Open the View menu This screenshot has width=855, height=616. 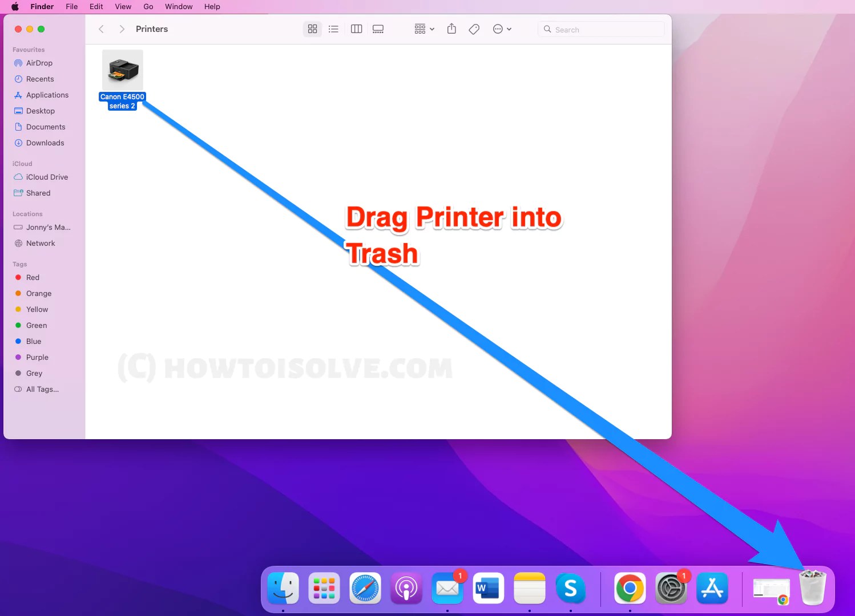pos(123,6)
